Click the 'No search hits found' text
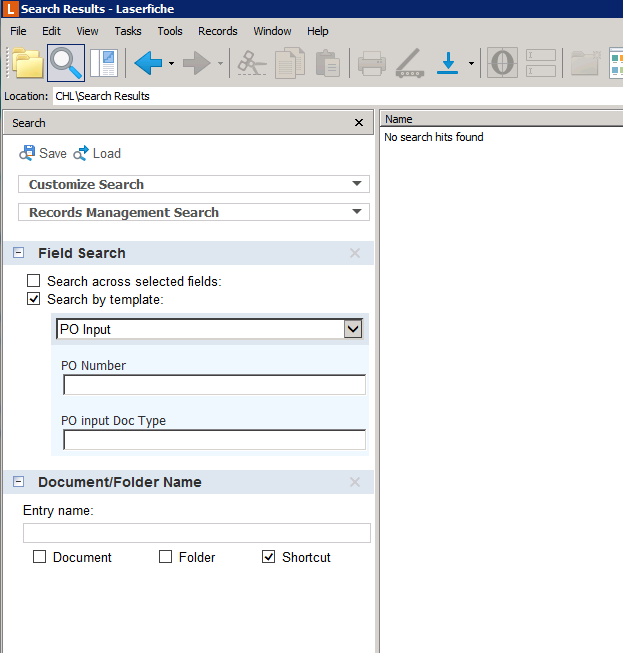 [434, 137]
